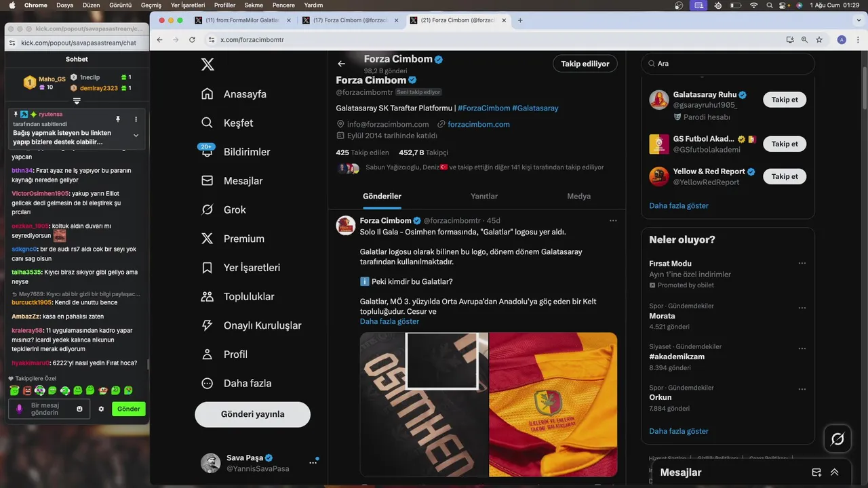Image resolution: width=868 pixels, height=488 pixels.
Task: Follow GS Futbol Akademi
Action: tap(785, 144)
